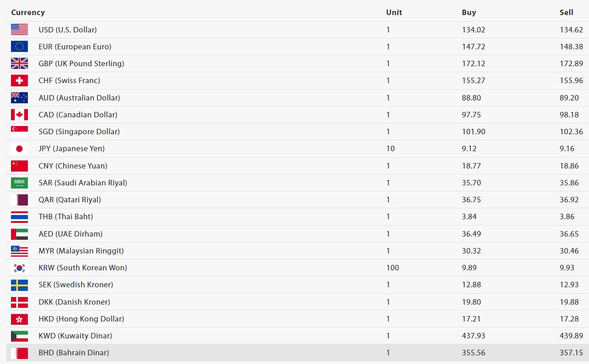Screen dimensions: 589x364
Task: Click the USD buy rate 134.02
Action: coord(473,30)
